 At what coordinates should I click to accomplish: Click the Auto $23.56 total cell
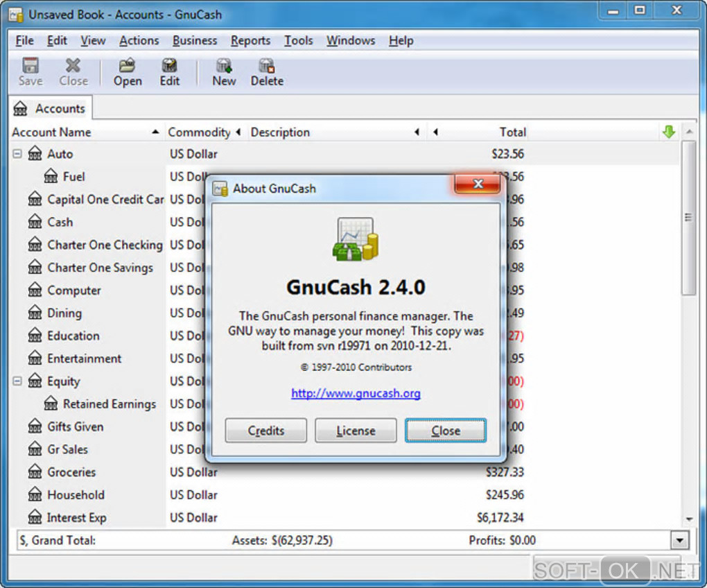coord(507,154)
